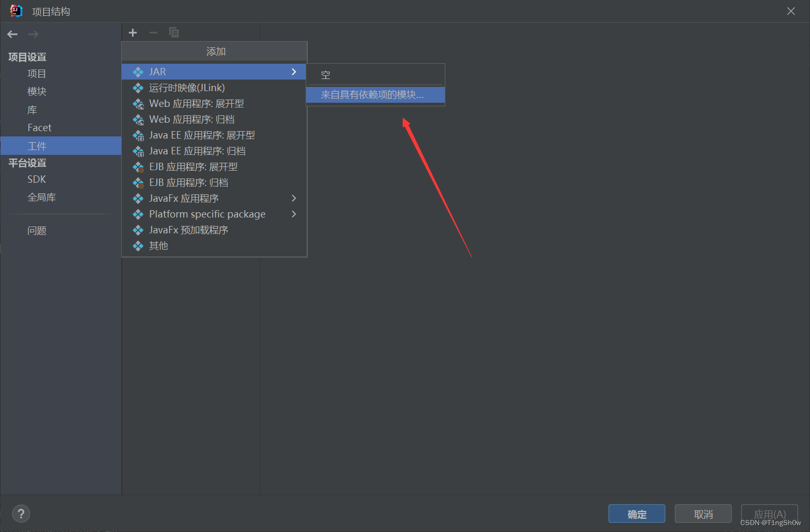
Task: Click the IntelliJ logo in title bar
Action: [x=16, y=11]
